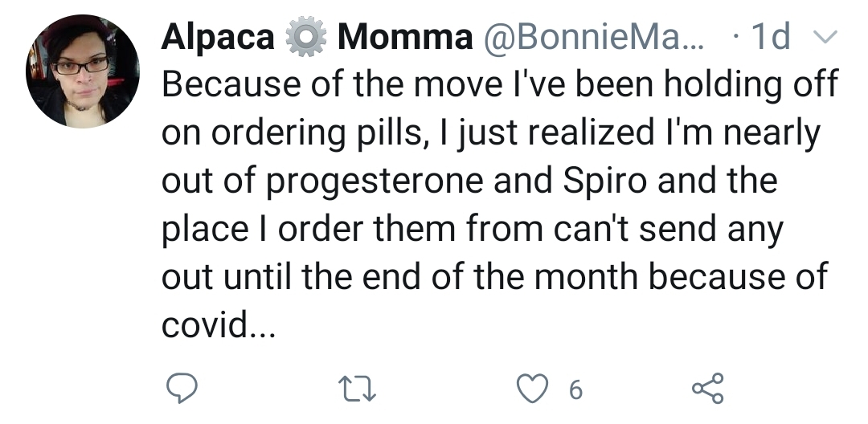Viewport: 868px width, 424px height.
Task: Click the gear emoji in the name
Action: (x=306, y=38)
